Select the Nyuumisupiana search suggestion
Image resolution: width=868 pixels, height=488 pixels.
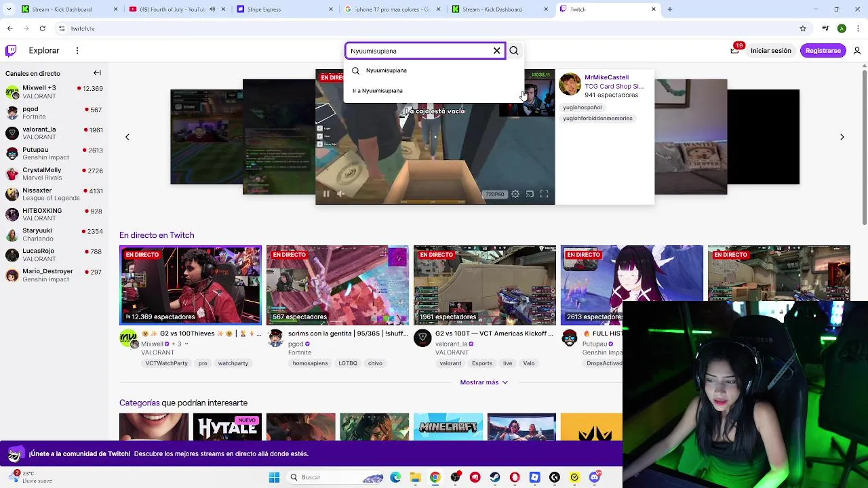434,70
